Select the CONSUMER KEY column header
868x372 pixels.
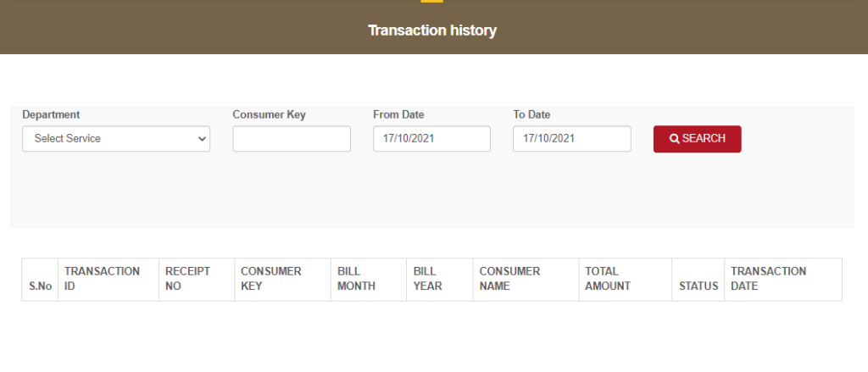pyautogui.click(x=283, y=280)
